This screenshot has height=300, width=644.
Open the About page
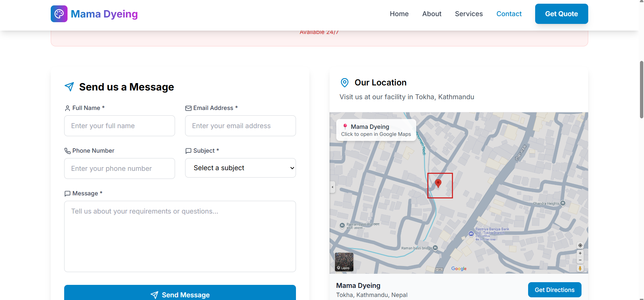pos(432,14)
